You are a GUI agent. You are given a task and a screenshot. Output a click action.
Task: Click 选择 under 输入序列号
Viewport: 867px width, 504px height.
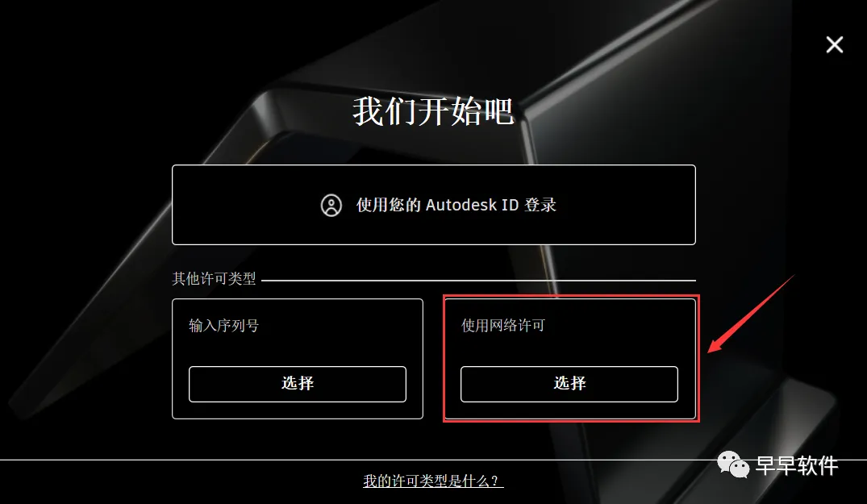(x=298, y=384)
